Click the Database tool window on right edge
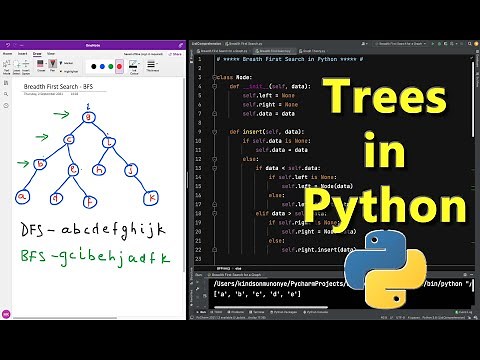Viewport: 480px width, 360px height. point(477,60)
